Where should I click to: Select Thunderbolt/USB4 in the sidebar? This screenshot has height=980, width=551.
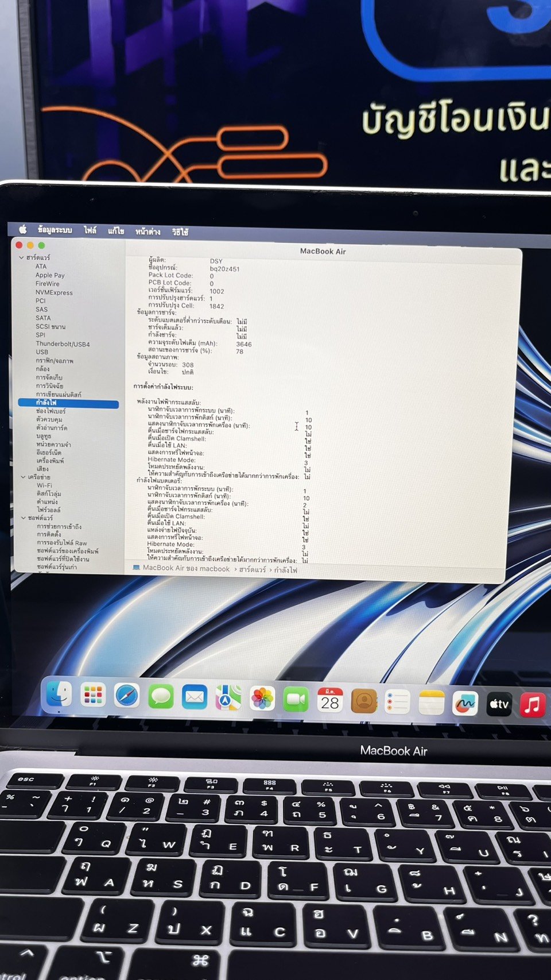pyautogui.click(x=63, y=344)
